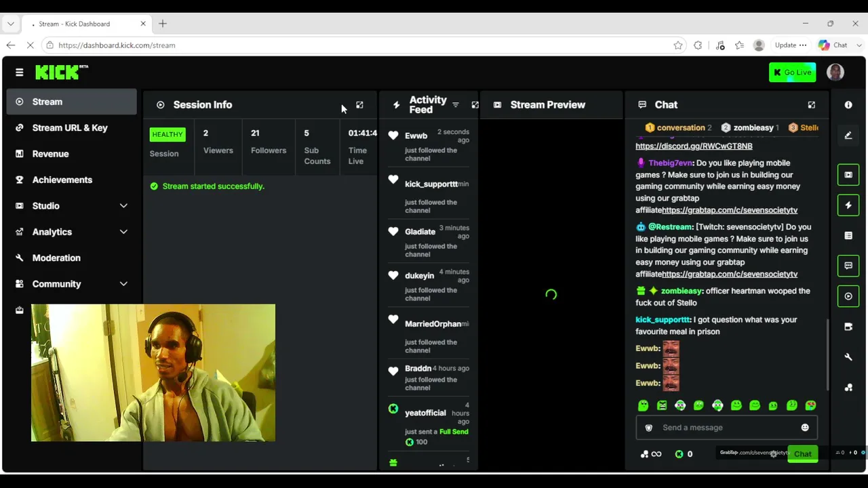Click the webcam overlay thumbnail

tap(153, 373)
